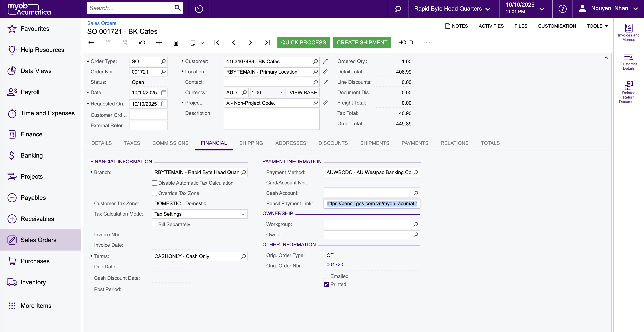
Task: Expand the Tax Calculation Mode dropdown
Action: click(x=199, y=214)
